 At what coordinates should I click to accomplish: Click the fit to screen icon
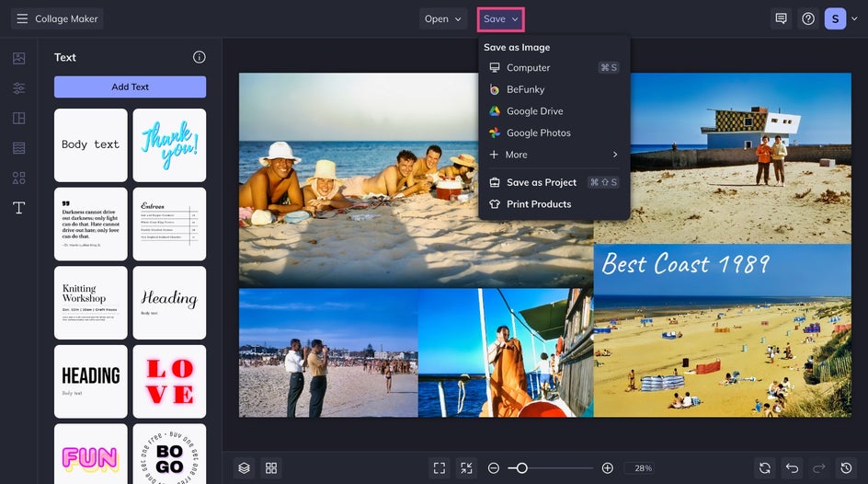440,468
